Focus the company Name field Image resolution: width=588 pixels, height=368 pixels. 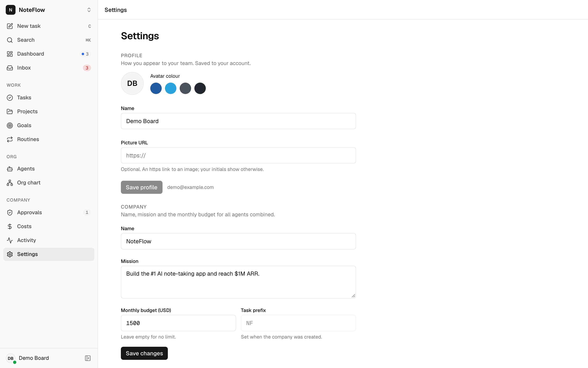(238, 241)
